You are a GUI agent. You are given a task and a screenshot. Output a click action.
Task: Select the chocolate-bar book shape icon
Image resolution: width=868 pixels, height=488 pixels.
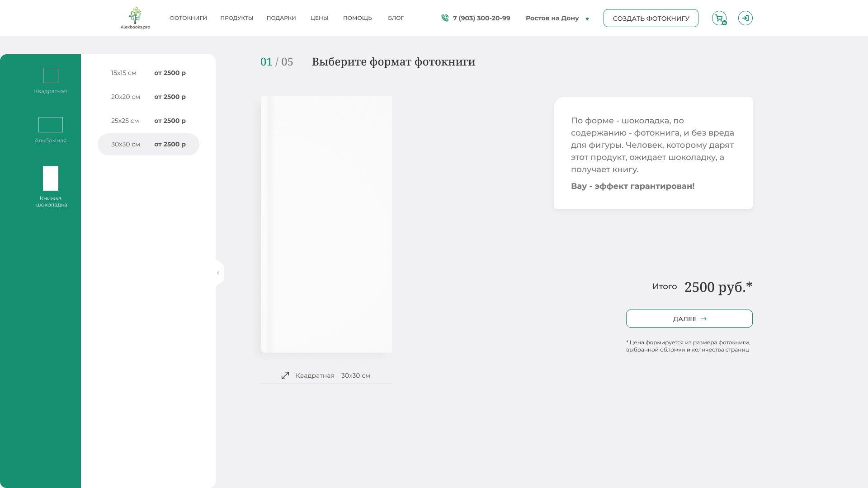click(x=51, y=178)
